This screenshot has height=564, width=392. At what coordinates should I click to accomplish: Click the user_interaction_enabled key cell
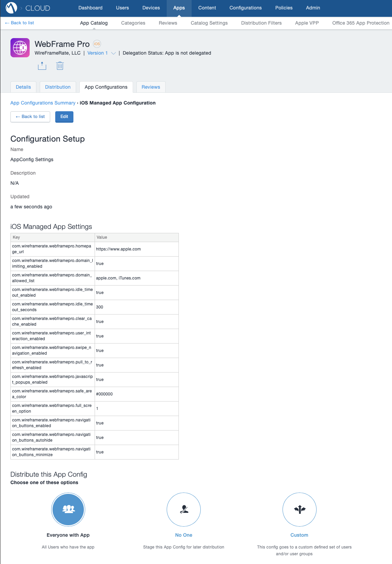click(x=53, y=336)
